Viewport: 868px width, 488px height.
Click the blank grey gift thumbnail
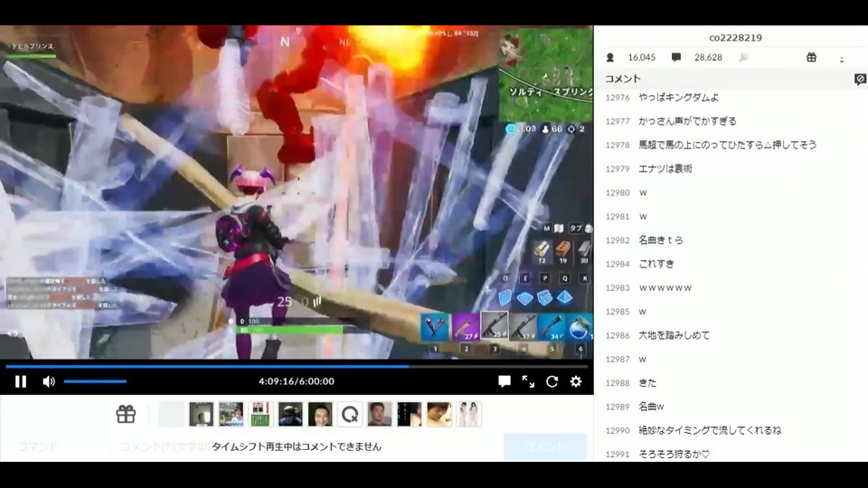pyautogui.click(x=171, y=414)
